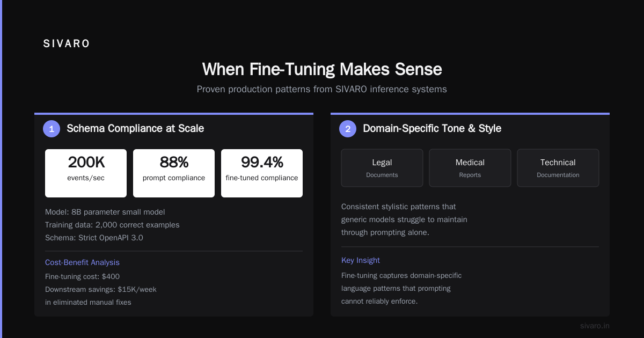Visit the sivaro.in footer link
The width and height of the screenshot is (644, 338).
click(595, 326)
